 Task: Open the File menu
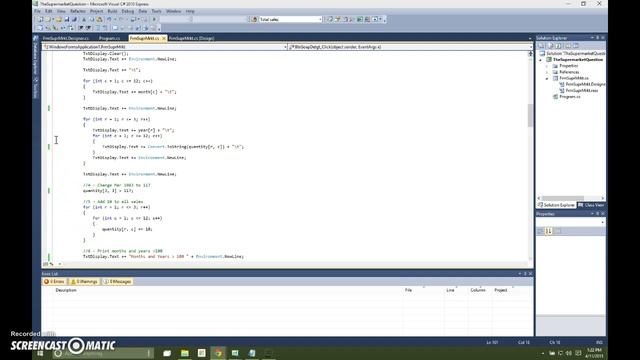coord(37,11)
